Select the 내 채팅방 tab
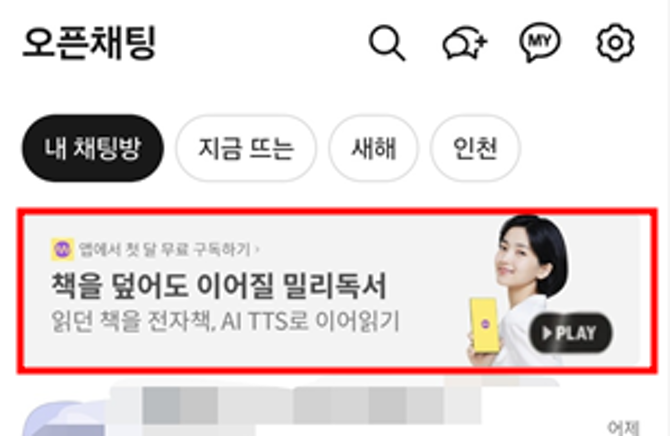Screen dimensions: 670x436 tap(93, 148)
